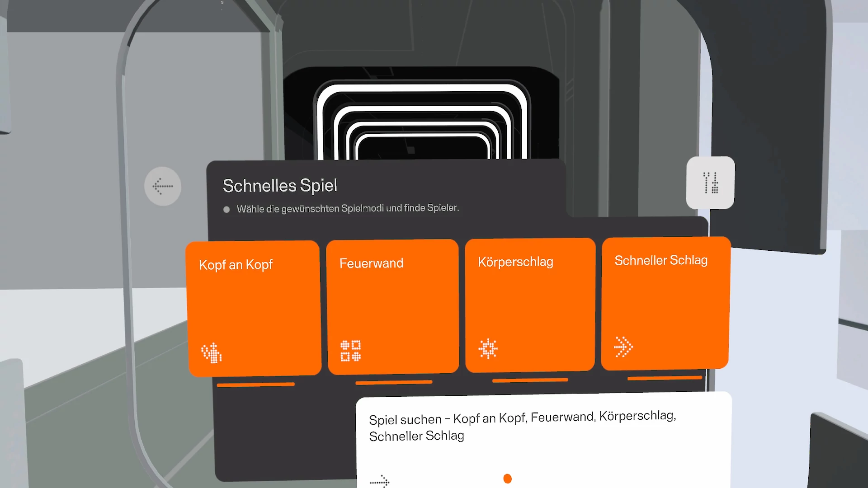868x488 pixels.
Task: Open the settings sliders button
Action: point(710,183)
